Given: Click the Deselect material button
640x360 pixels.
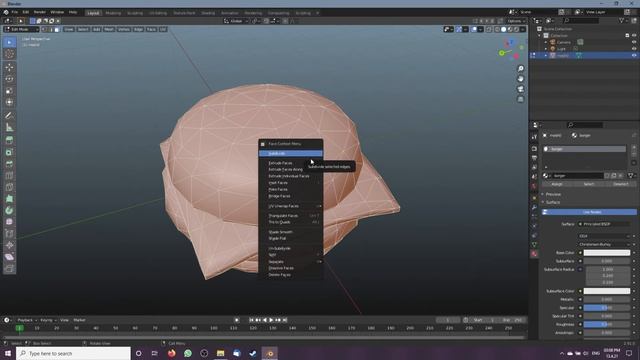Looking at the screenshot, I should tap(621, 184).
